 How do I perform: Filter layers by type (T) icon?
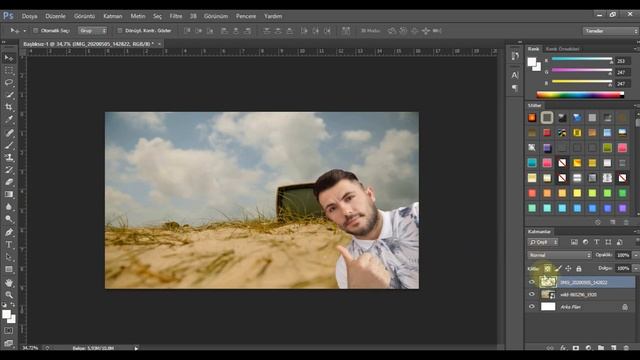pyautogui.click(x=597, y=242)
